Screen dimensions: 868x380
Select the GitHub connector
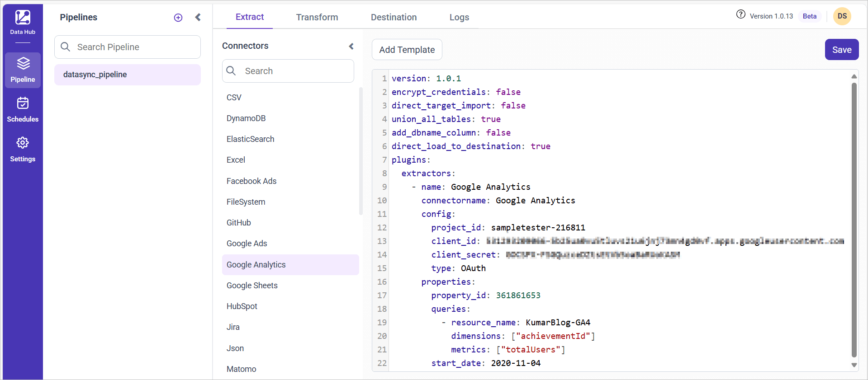click(x=290, y=223)
